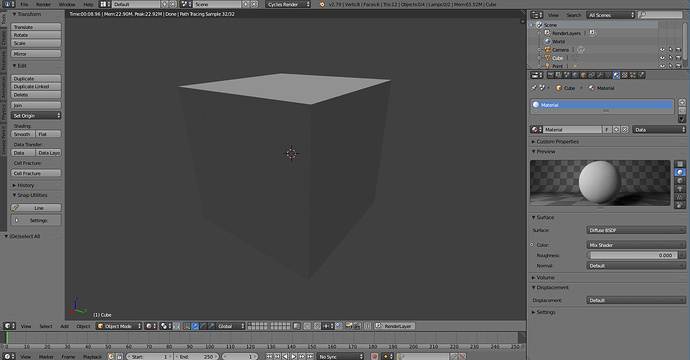Toggle Cube renderability camera icon in outliner
The height and width of the screenshot is (360, 690).
pos(679,58)
